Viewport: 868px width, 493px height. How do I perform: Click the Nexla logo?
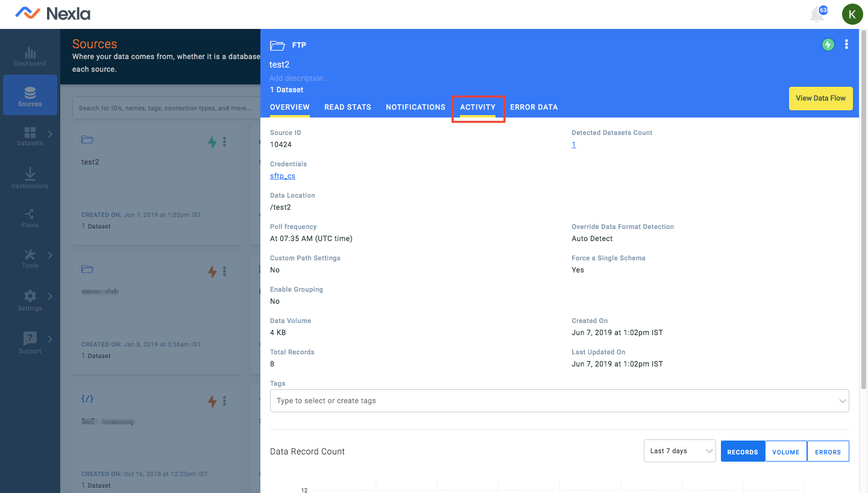[x=53, y=13]
